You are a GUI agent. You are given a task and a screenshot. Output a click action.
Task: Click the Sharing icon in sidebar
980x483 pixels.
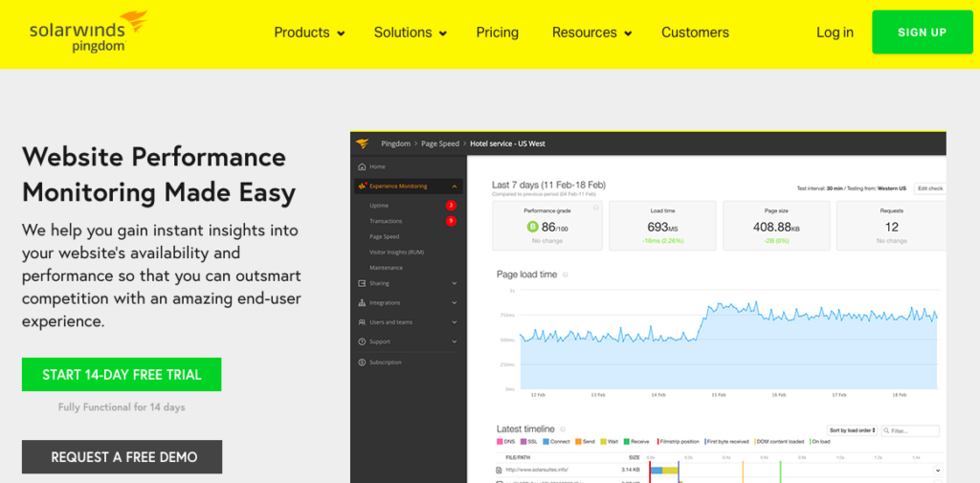coord(361,283)
